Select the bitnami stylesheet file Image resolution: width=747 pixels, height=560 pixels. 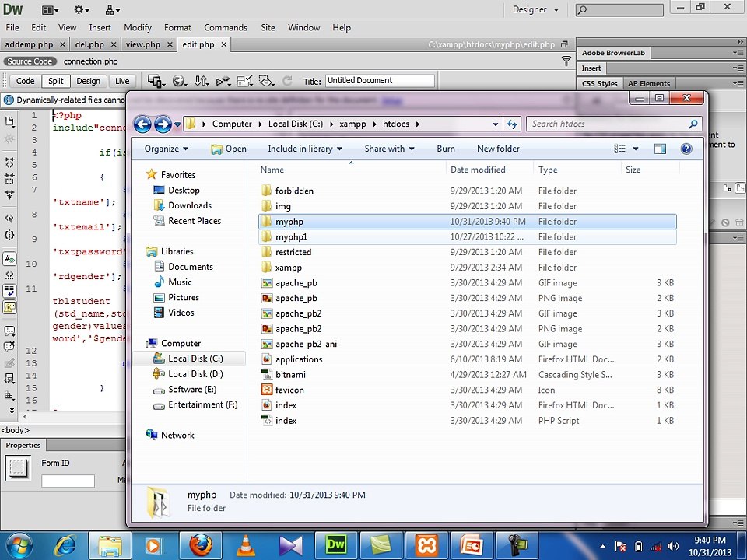click(467, 374)
